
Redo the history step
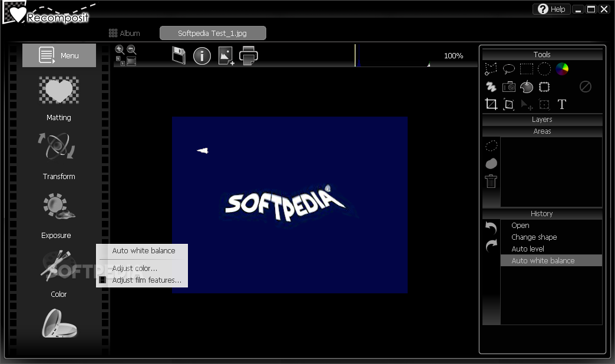point(491,246)
